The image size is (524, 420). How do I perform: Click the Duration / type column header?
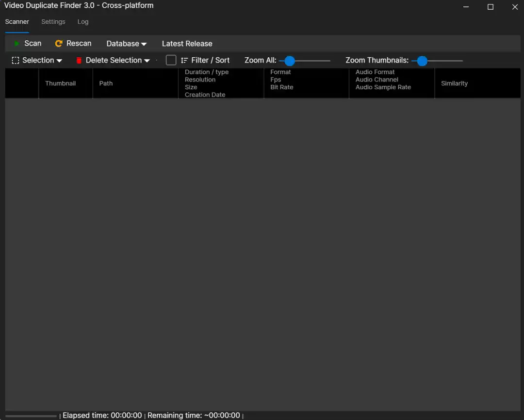(221, 83)
